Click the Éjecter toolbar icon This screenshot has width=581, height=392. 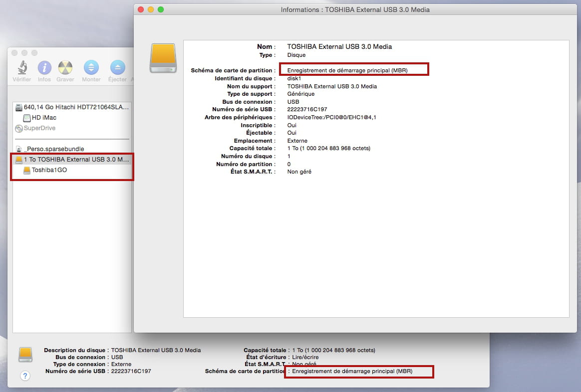[117, 67]
